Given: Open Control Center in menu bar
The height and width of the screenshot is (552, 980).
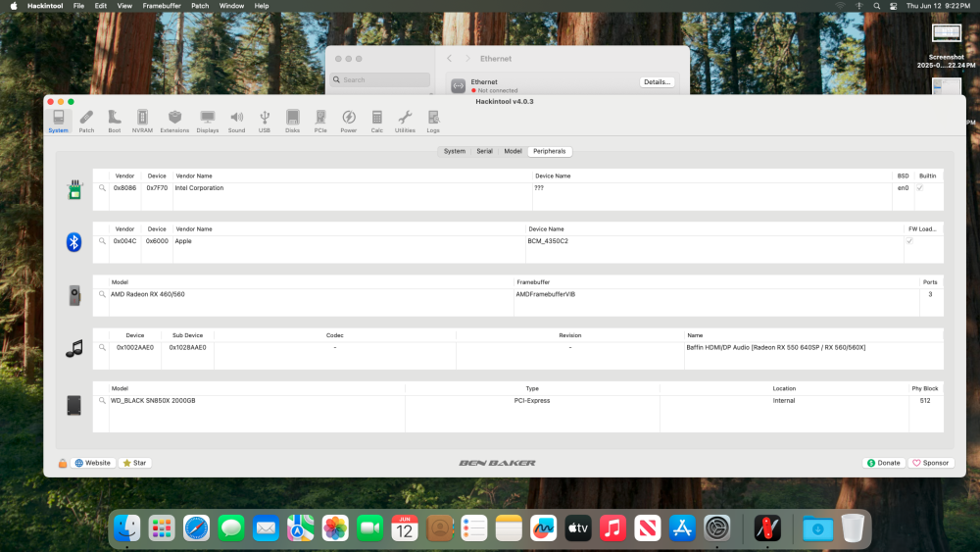Looking at the screenshot, I should pos(894,6).
